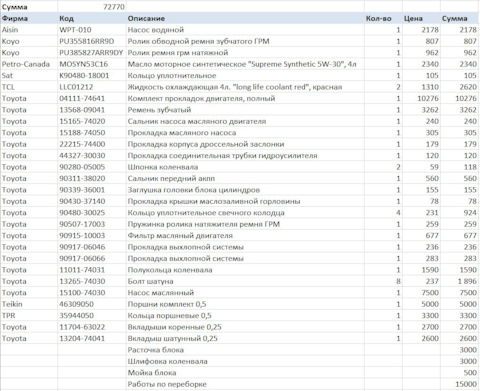Select the Petro-Canada firm cell
The image size is (480, 391).
point(29,64)
